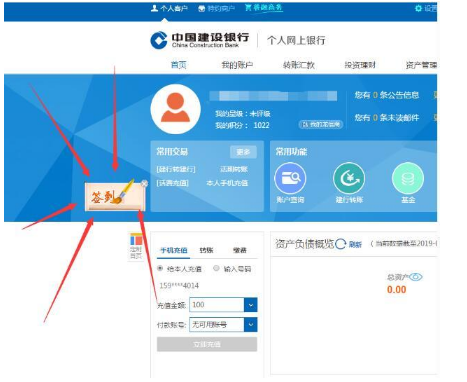467x382 pixels.
Task: Click the small rounded button beside points 1022
Action: [x=321, y=125]
